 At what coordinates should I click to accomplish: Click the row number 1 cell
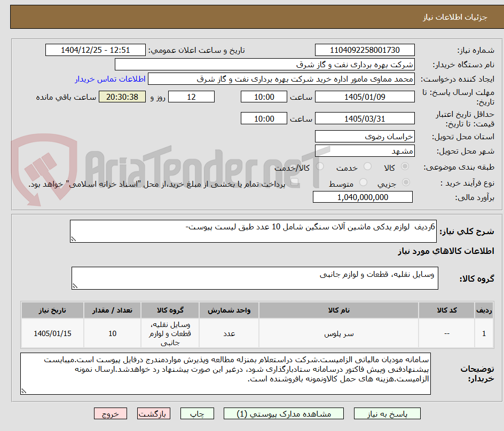[x=484, y=334]
